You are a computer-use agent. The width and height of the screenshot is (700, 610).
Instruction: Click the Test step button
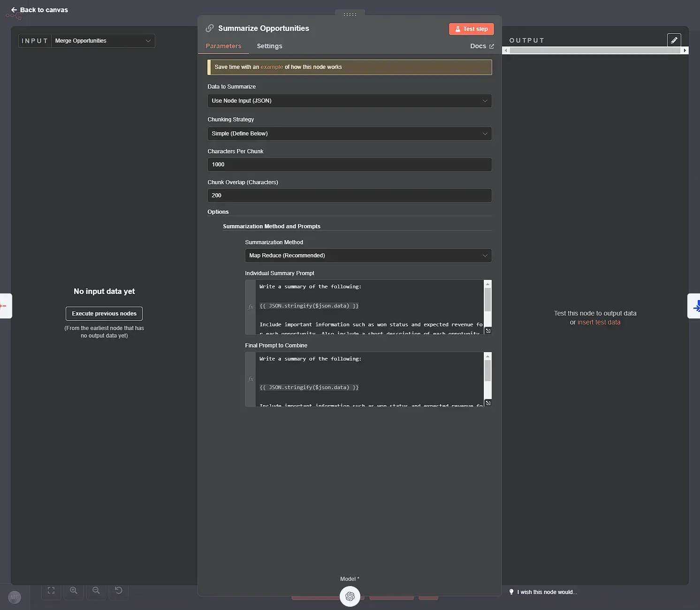(x=471, y=29)
